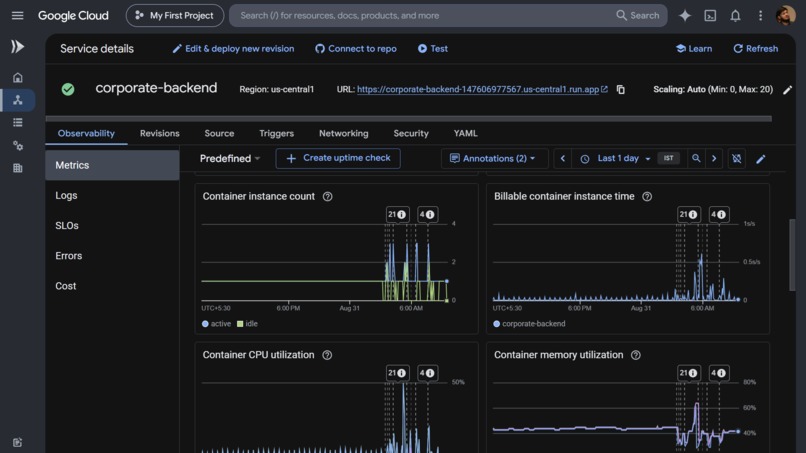
Task: Toggle the idle series in the legend
Action: click(247, 324)
